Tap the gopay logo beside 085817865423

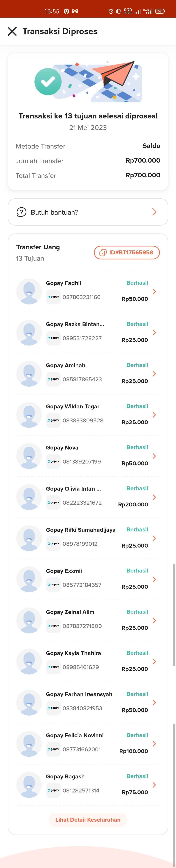(x=53, y=379)
